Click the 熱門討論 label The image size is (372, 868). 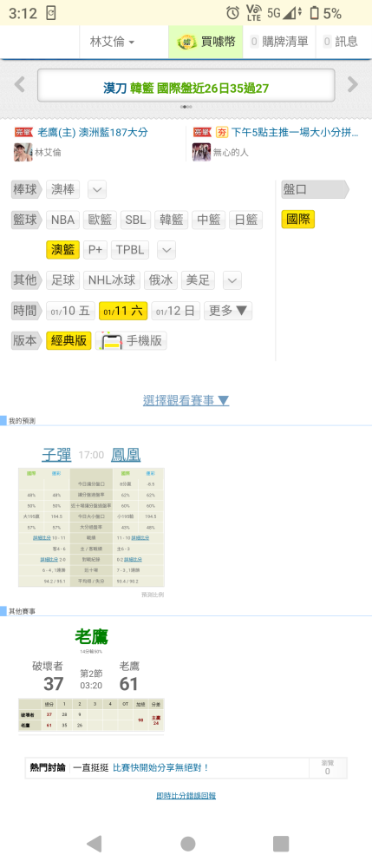(x=48, y=768)
